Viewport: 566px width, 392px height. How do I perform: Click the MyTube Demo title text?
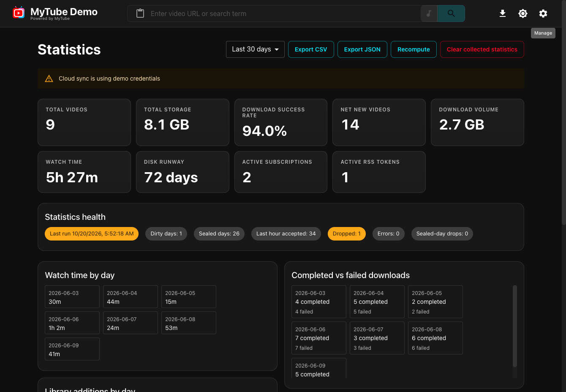[64, 12]
